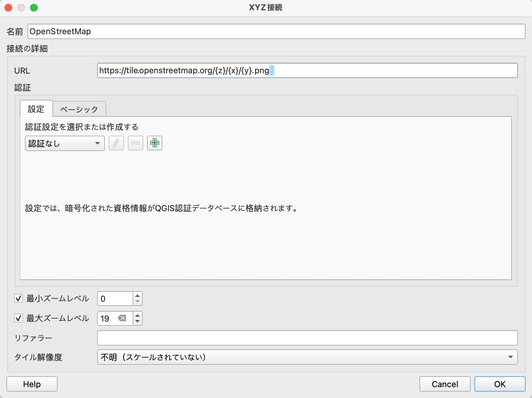Image resolution: width=532 pixels, height=398 pixels.
Task: Switch to the 設定 tab
Action: pos(36,109)
